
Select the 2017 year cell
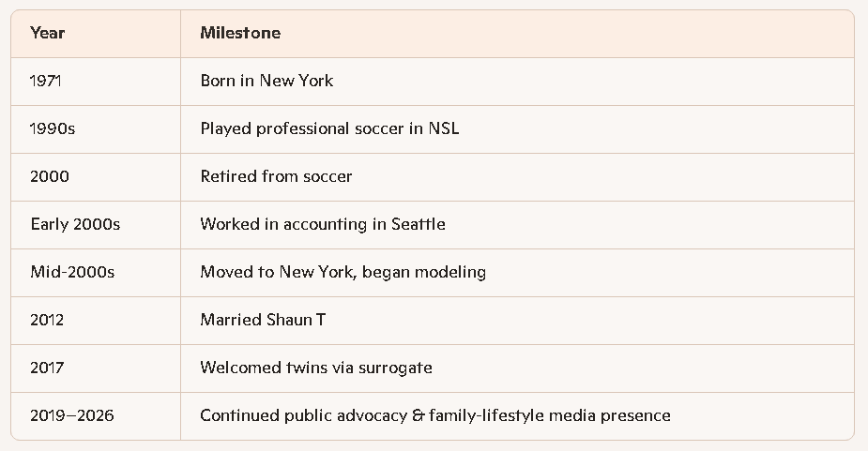47,368
